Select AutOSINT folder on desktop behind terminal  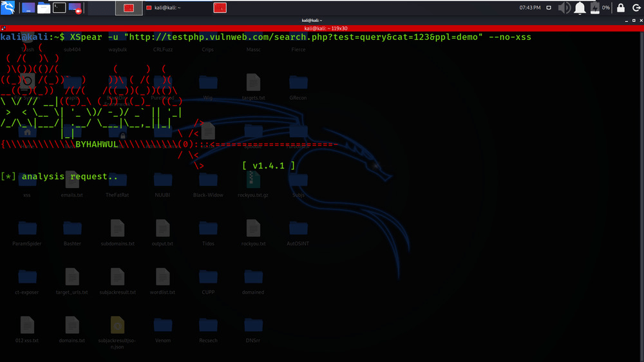(298, 233)
